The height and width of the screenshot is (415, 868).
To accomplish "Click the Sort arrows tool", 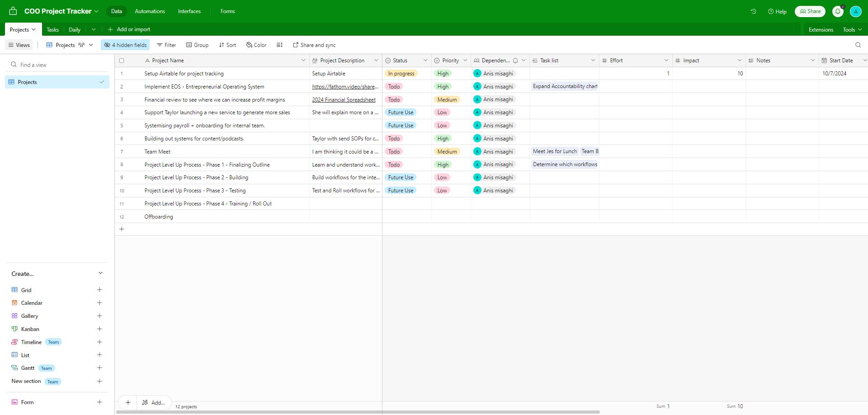I will [x=227, y=45].
